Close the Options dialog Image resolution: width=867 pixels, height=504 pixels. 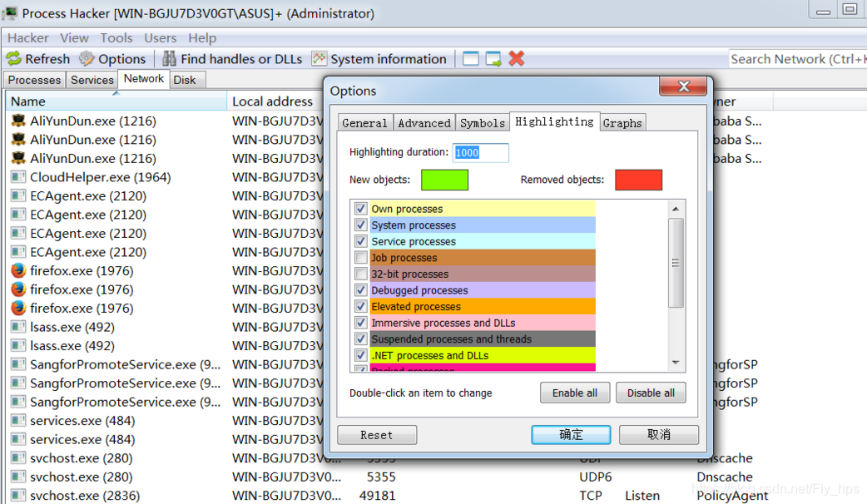click(683, 86)
